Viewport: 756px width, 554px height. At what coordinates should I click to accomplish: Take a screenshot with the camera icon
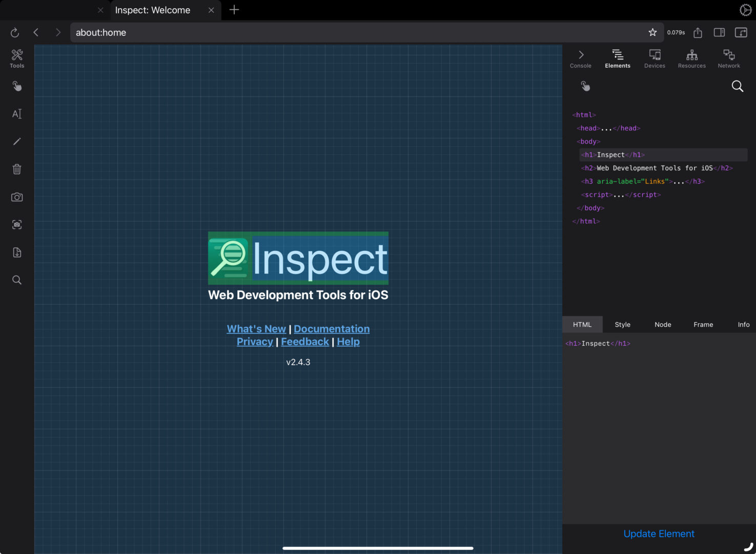(17, 197)
